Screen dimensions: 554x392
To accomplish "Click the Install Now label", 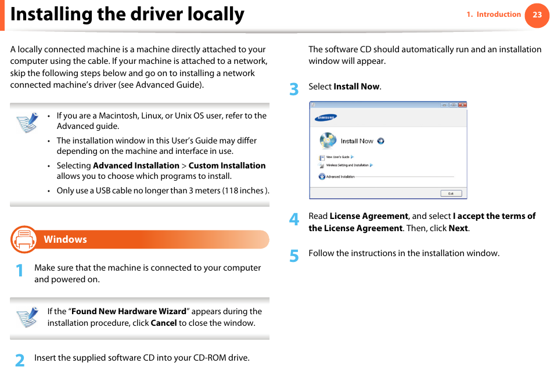I will tap(357, 141).
